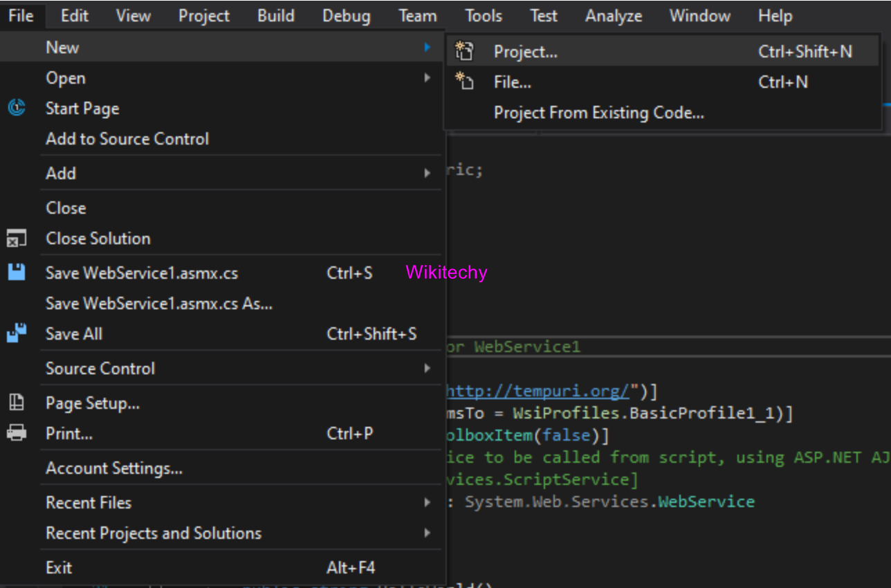Expand the Recent Files submenu arrow

pyautogui.click(x=428, y=503)
